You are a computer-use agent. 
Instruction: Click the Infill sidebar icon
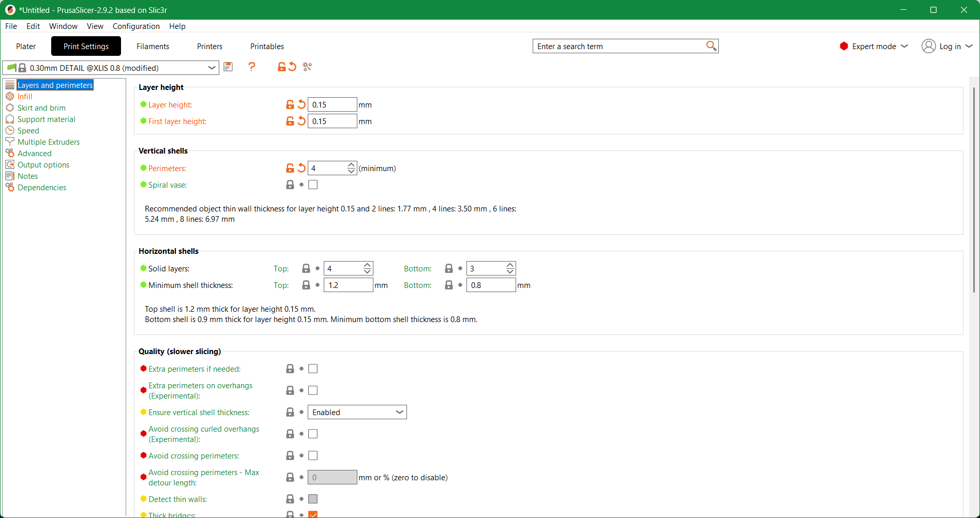pos(10,96)
